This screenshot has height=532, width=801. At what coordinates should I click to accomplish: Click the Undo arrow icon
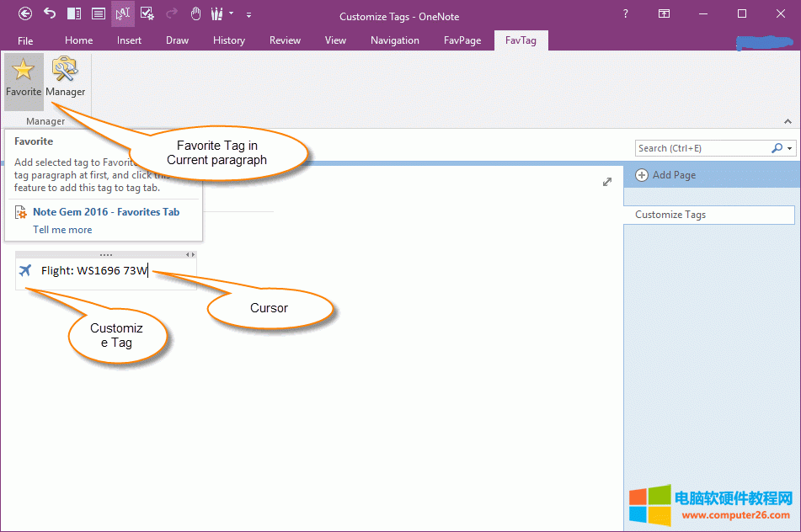pos(50,13)
